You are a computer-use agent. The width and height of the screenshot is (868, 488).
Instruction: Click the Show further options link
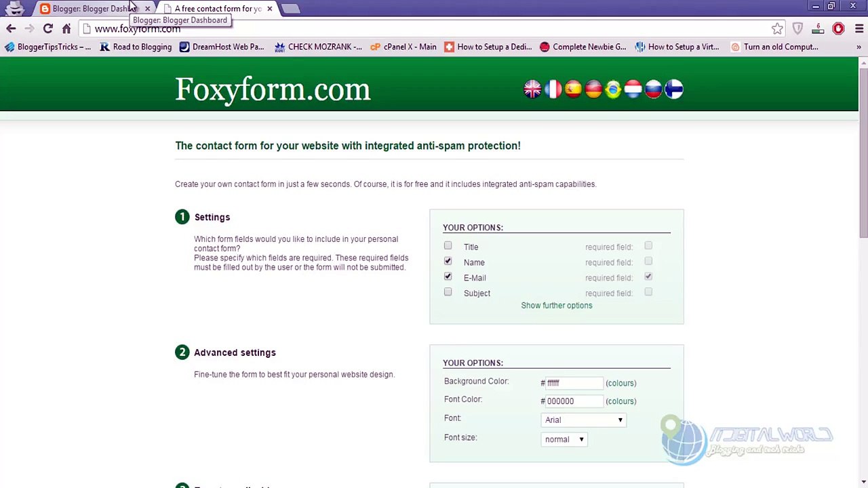click(557, 306)
